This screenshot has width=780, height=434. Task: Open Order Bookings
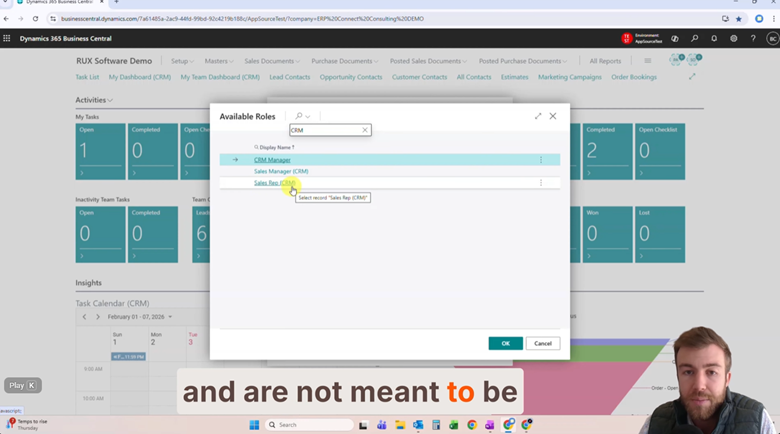[x=634, y=77]
